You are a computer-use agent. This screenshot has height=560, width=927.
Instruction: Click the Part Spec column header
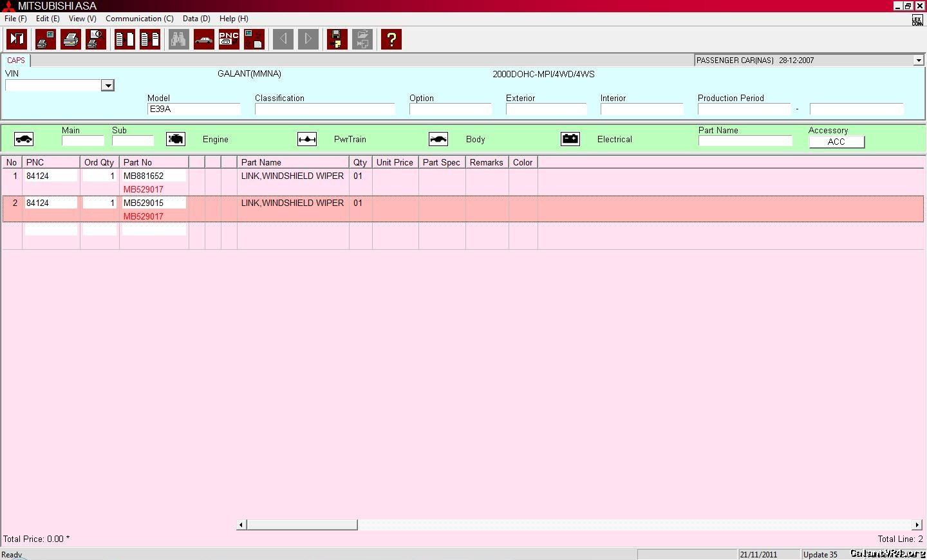(442, 162)
